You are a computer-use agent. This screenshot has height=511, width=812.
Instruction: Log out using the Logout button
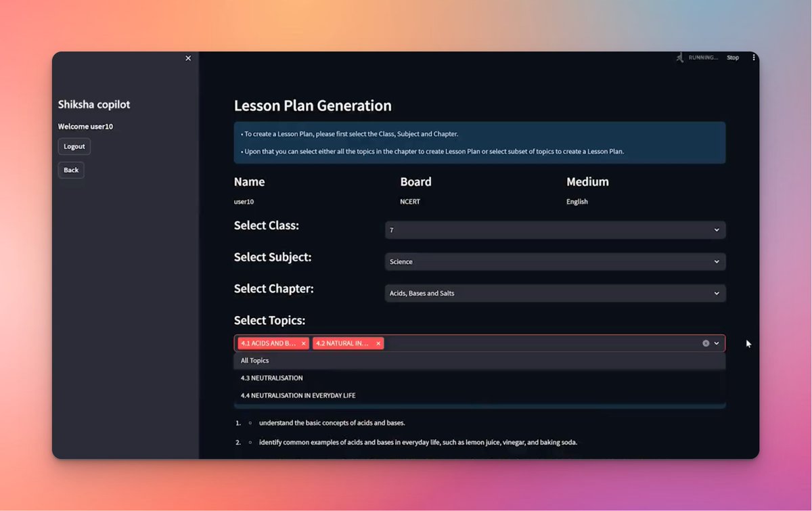click(x=74, y=146)
